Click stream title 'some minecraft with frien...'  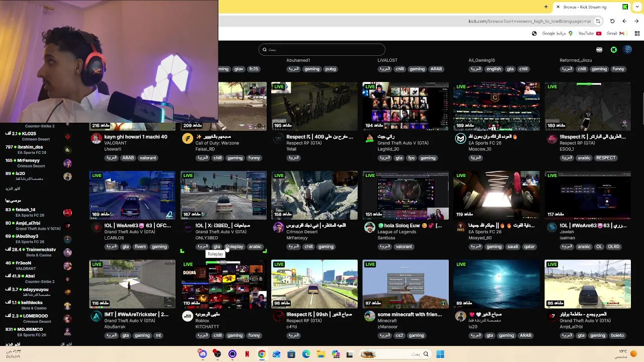click(x=410, y=315)
